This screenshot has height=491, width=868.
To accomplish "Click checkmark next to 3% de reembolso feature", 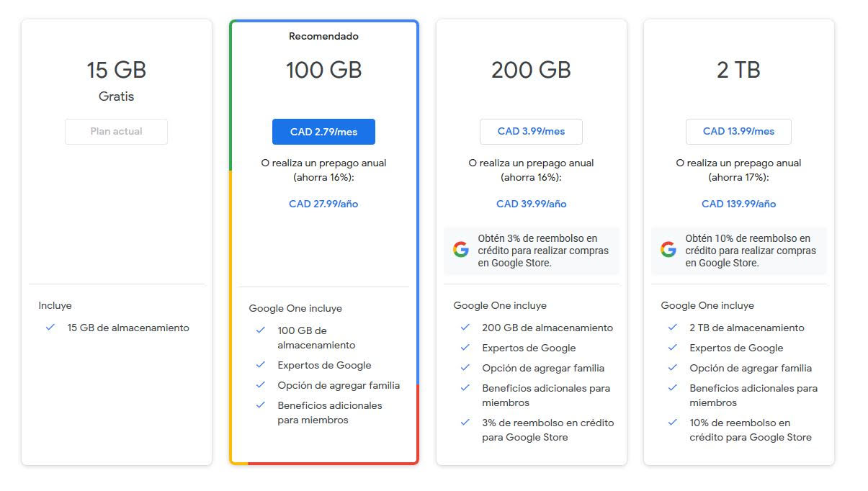I will (465, 422).
